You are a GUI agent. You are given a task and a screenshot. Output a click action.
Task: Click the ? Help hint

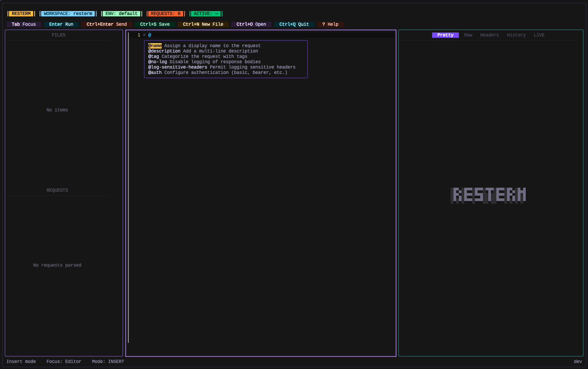[330, 24]
